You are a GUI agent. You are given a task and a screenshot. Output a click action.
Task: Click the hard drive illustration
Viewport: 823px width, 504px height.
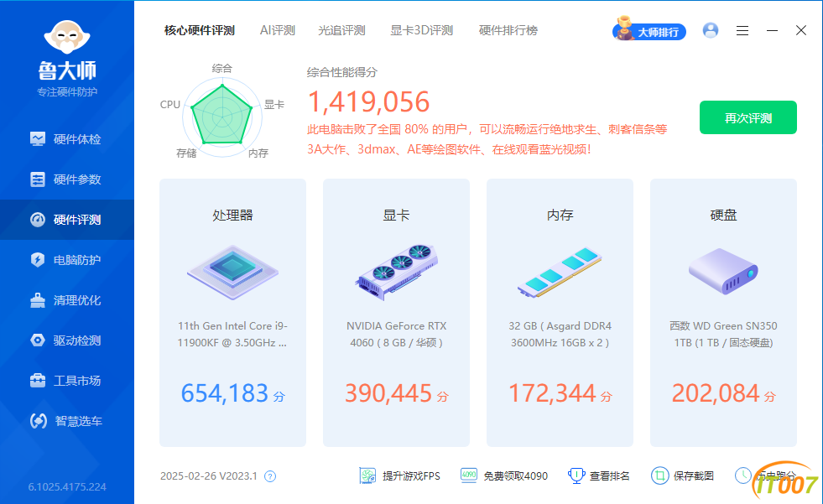(723, 271)
